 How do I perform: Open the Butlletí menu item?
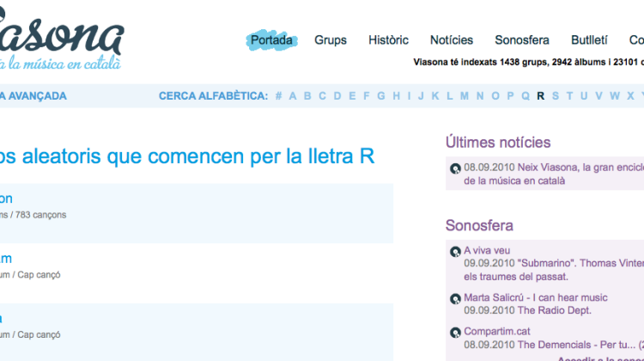pos(589,40)
